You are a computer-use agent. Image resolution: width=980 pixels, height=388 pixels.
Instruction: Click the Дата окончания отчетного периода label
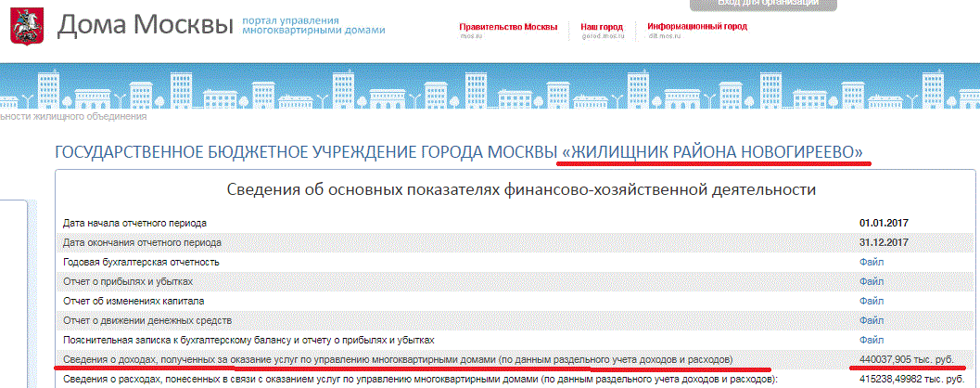tap(142, 242)
